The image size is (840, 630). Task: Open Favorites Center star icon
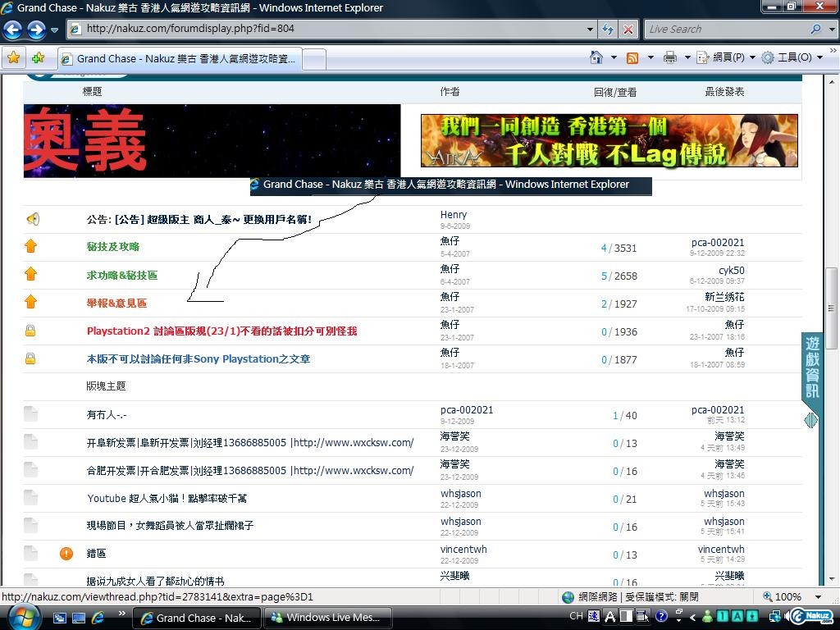click(x=14, y=58)
